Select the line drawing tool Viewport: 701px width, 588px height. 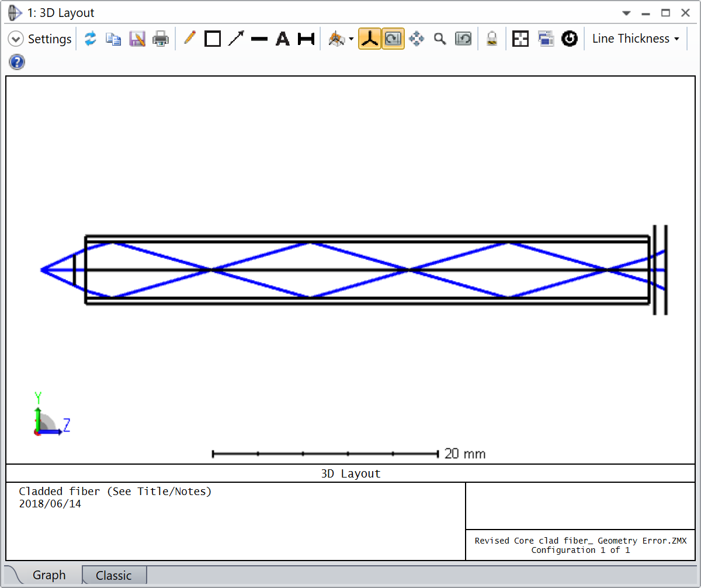259,39
